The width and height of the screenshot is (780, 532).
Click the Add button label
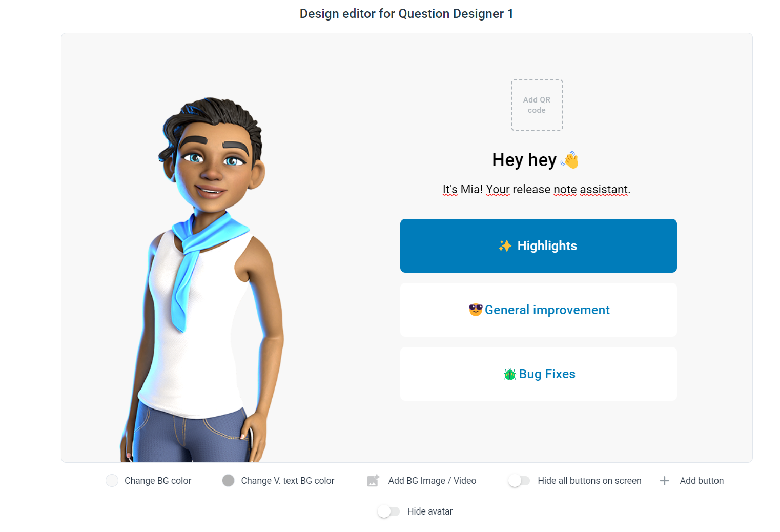(x=702, y=481)
